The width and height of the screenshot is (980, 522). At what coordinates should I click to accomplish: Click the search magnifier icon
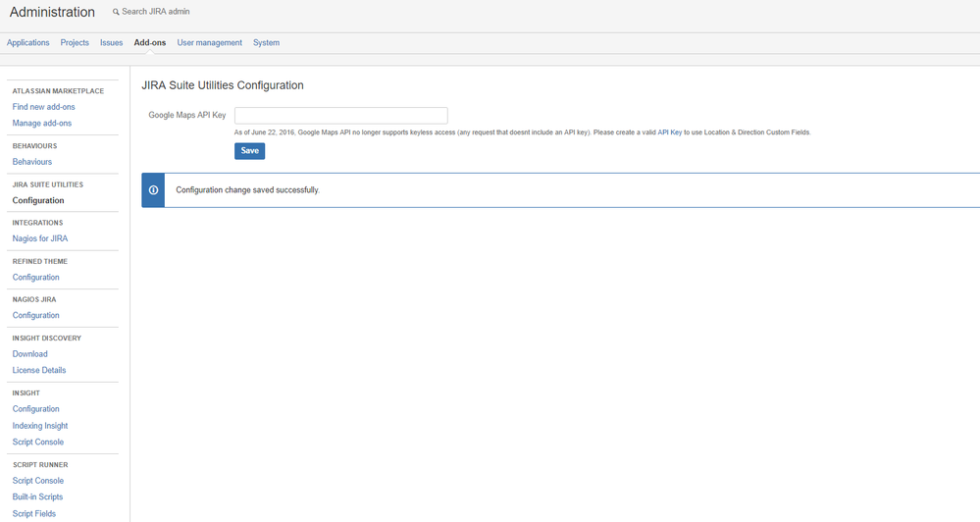[116, 12]
